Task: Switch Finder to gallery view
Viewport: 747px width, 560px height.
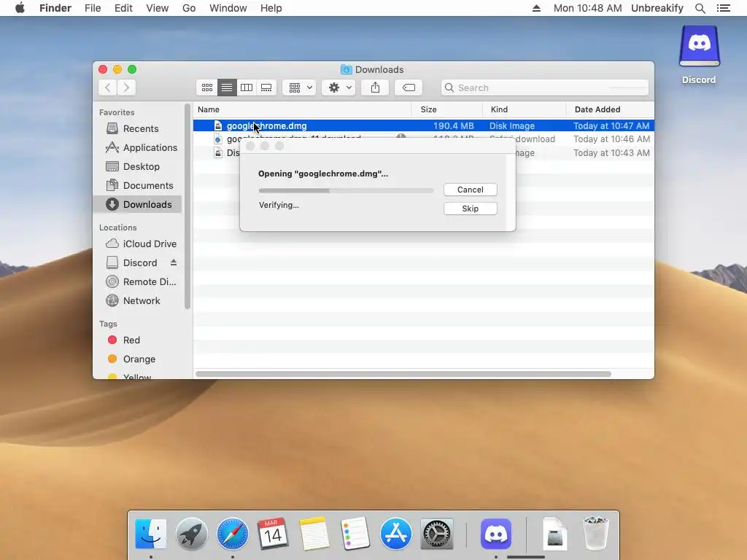Action: pos(266,87)
